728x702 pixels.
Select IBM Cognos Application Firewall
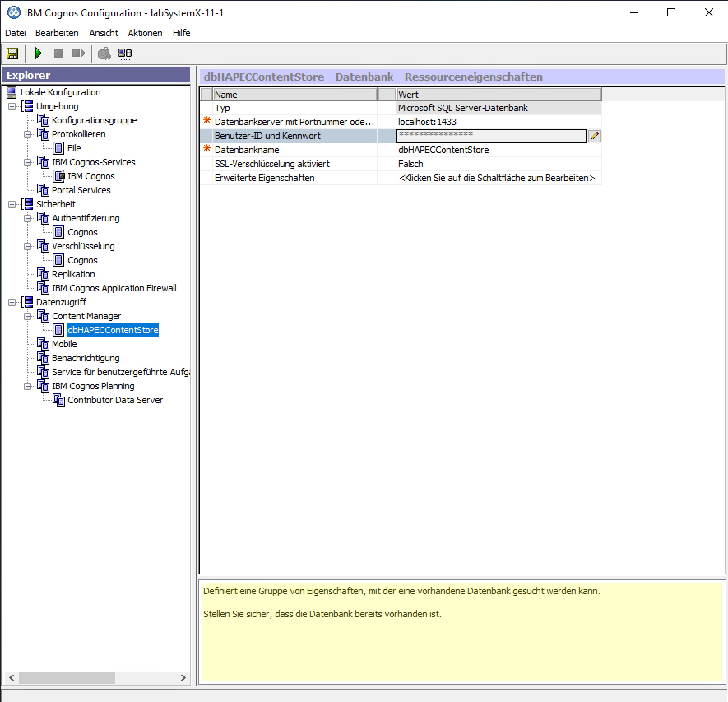[x=114, y=288]
